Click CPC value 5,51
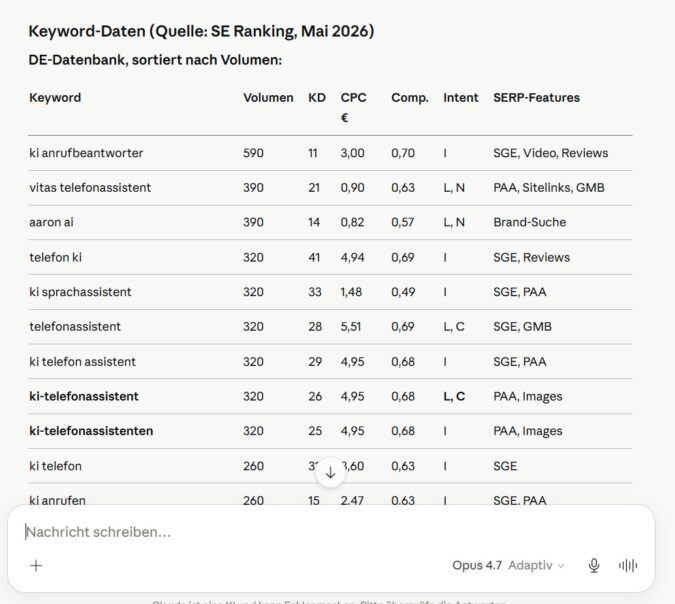The height and width of the screenshot is (604, 675). point(351,326)
